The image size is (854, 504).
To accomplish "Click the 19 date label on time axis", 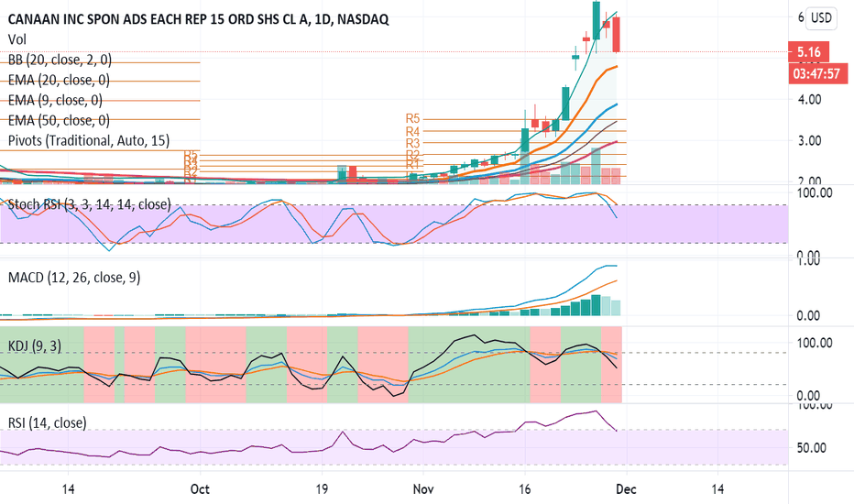I will [322, 489].
